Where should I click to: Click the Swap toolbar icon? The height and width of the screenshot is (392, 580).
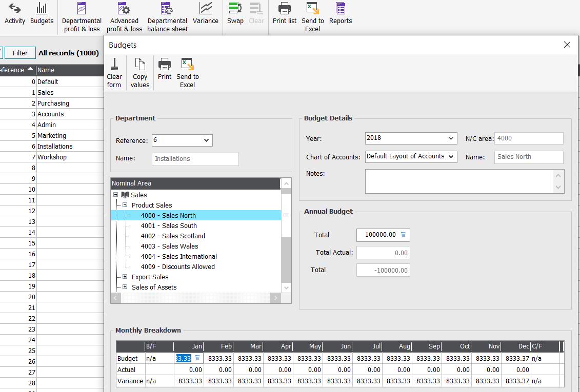235,14
